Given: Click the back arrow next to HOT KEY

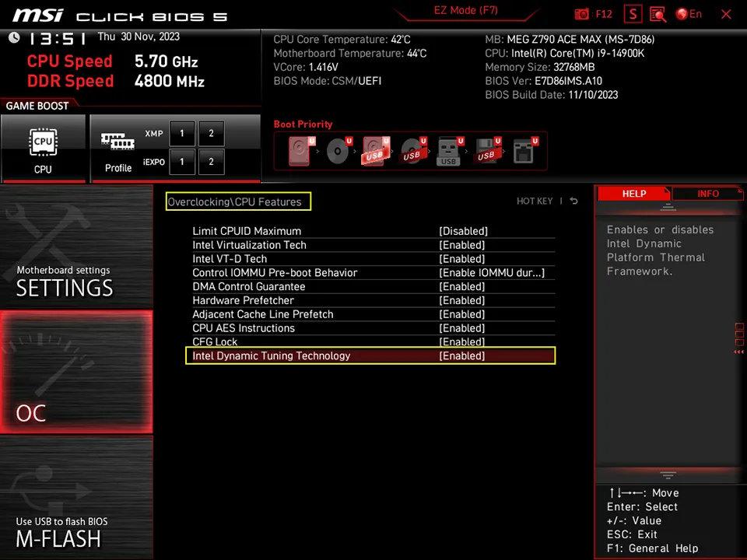Looking at the screenshot, I should [573, 201].
